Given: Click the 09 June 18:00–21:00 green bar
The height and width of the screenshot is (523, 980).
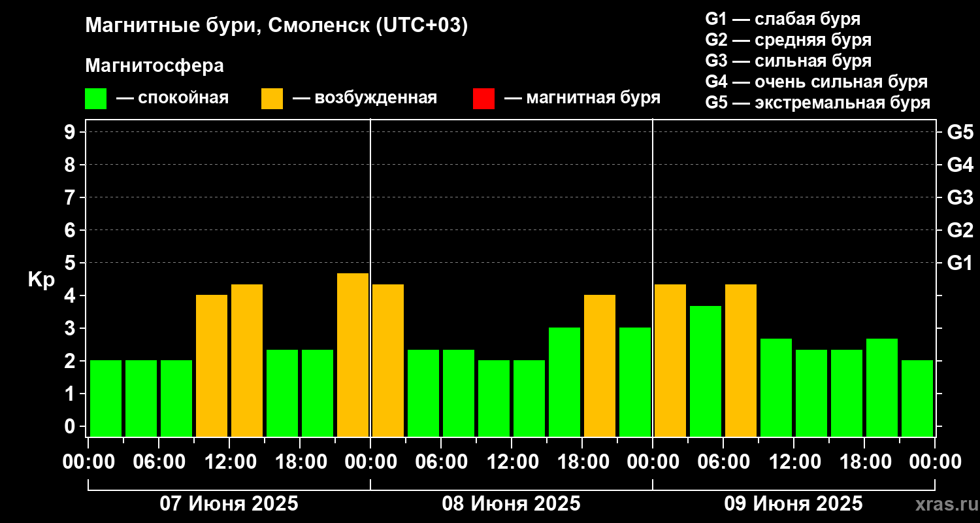Looking at the screenshot, I should pyautogui.click(x=882, y=388).
